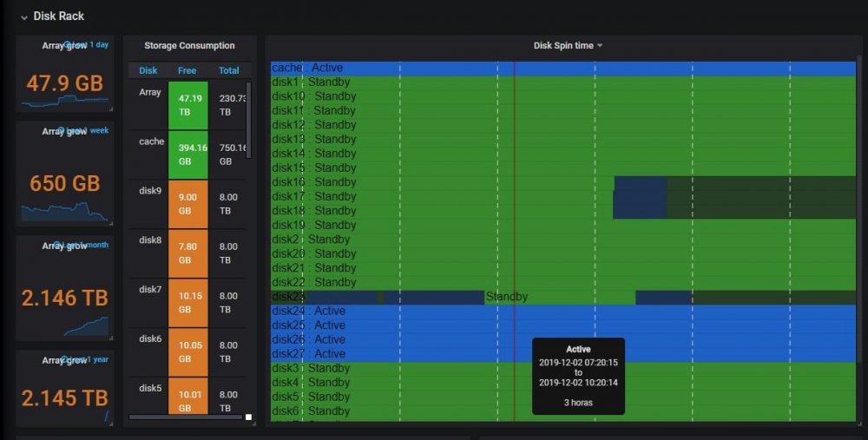The width and height of the screenshot is (868, 440).
Task: Select the 2.146 TB monthly grow stat
Action: [x=65, y=298]
